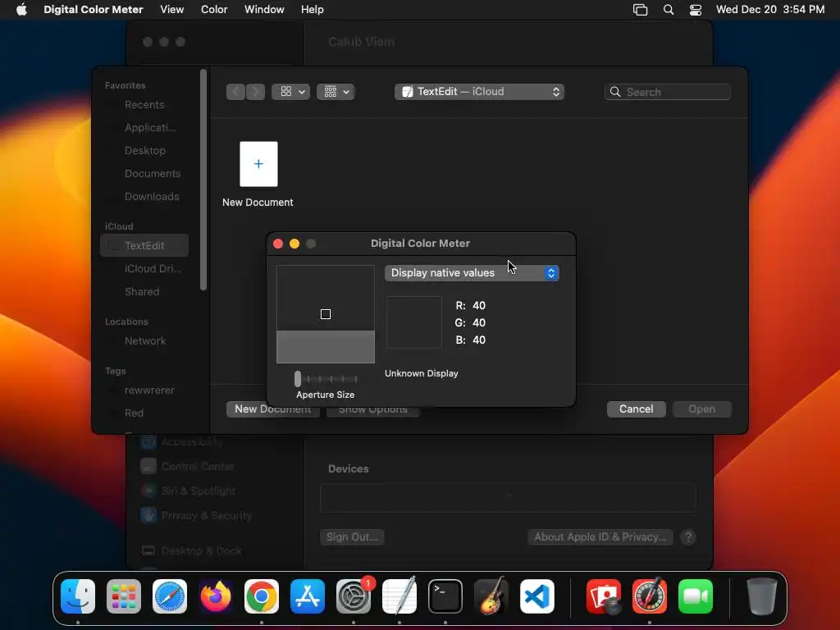Click the Search field in file dialog
Image resolution: width=840 pixels, height=630 pixels.
(668, 92)
